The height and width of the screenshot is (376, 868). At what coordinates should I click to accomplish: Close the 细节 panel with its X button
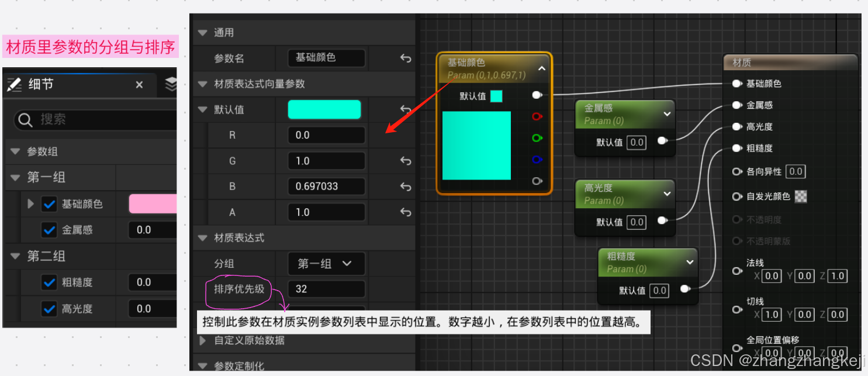coord(139,84)
